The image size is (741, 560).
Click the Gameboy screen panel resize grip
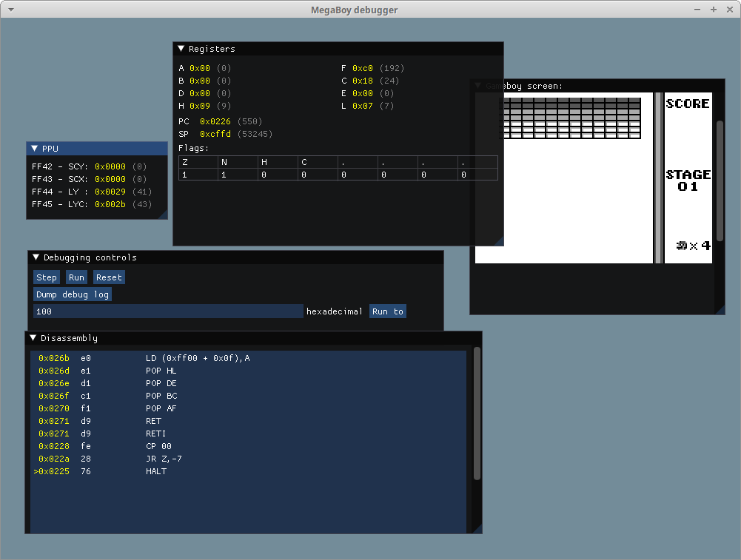[x=720, y=310]
